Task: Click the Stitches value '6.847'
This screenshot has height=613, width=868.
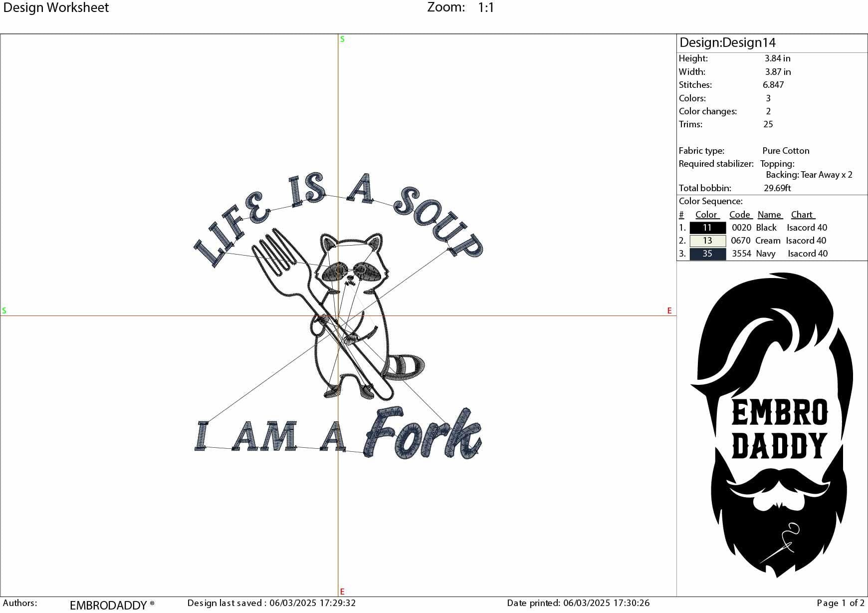Action: pos(773,85)
